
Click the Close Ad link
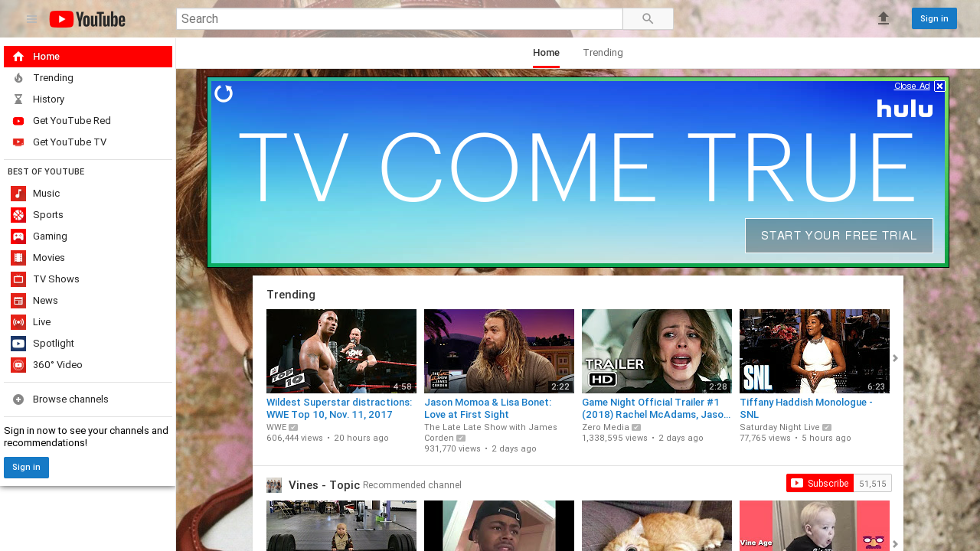click(912, 86)
